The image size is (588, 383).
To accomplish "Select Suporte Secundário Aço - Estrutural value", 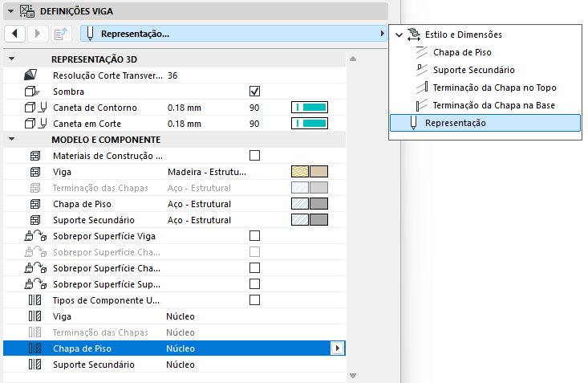I will pos(199,220).
